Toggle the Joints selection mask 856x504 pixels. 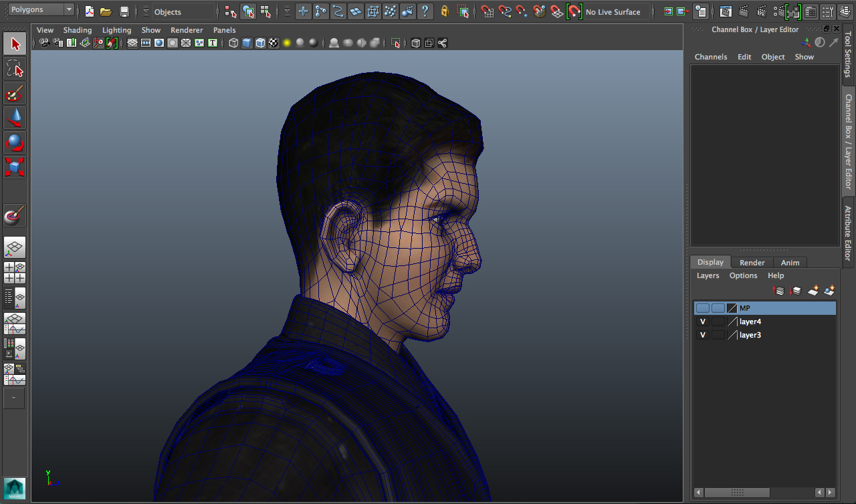[x=321, y=11]
